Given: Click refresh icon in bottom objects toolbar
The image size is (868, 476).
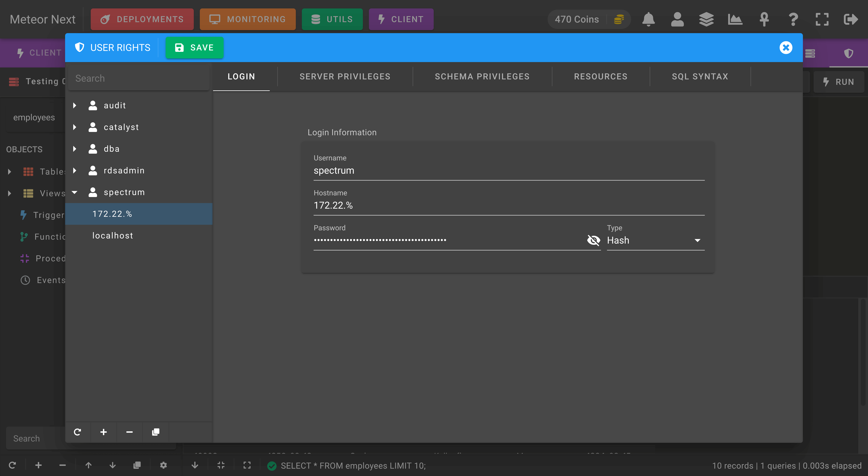Looking at the screenshot, I should [x=13, y=465].
